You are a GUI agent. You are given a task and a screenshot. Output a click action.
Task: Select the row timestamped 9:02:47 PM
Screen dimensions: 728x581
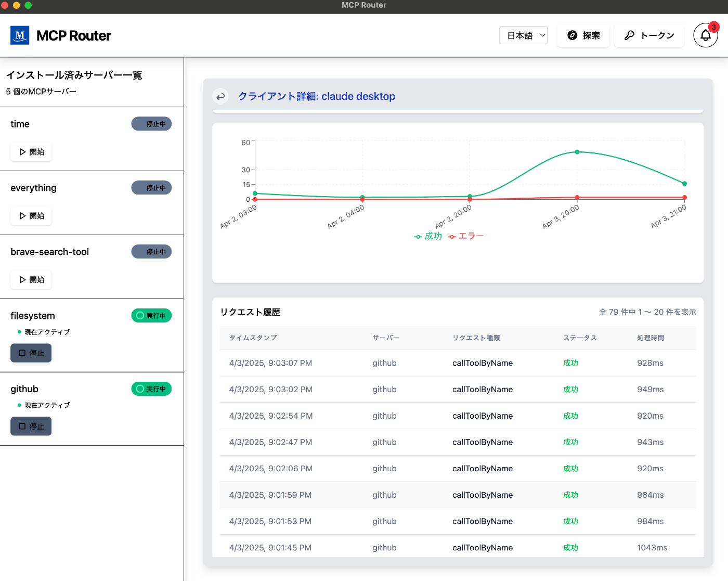pyautogui.click(x=458, y=442)
